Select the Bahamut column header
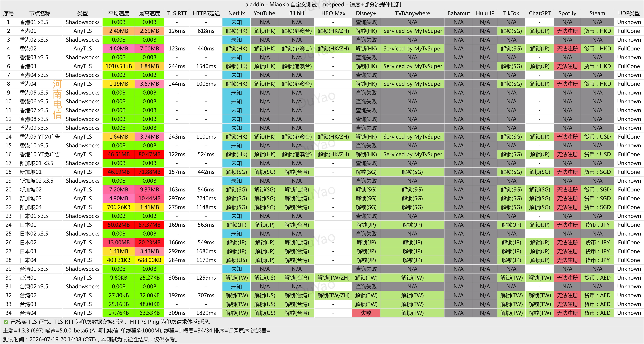 pyautogui.click(x=458, y=14)
